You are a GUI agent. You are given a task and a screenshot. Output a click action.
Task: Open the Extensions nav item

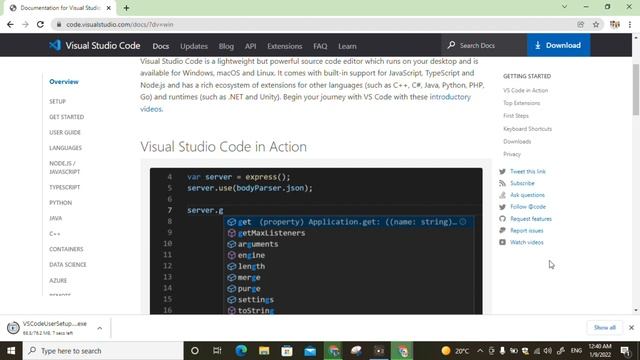[x=284, y=46]
